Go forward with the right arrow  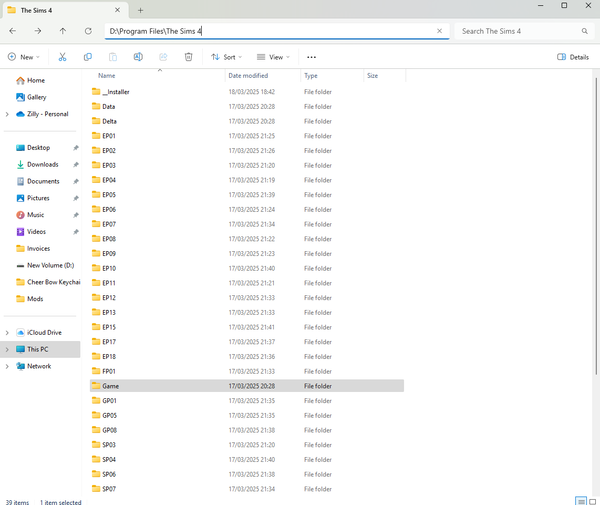pyautogui.click(x=38, y=31)
